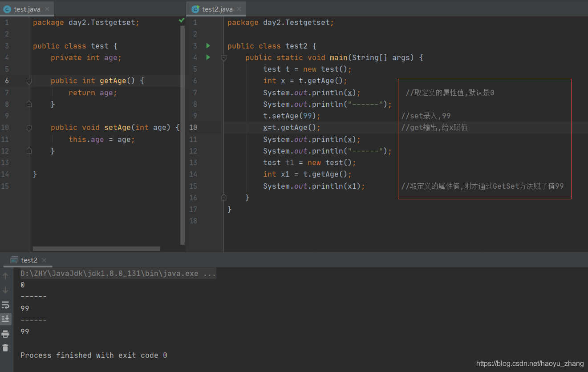Screen dimensions: 588x372
Task: Close the test2 run tab
Action: point(44,260)
